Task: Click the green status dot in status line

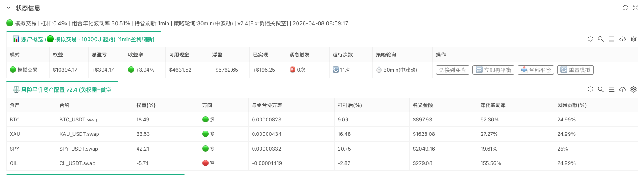Action: (10, 23)
